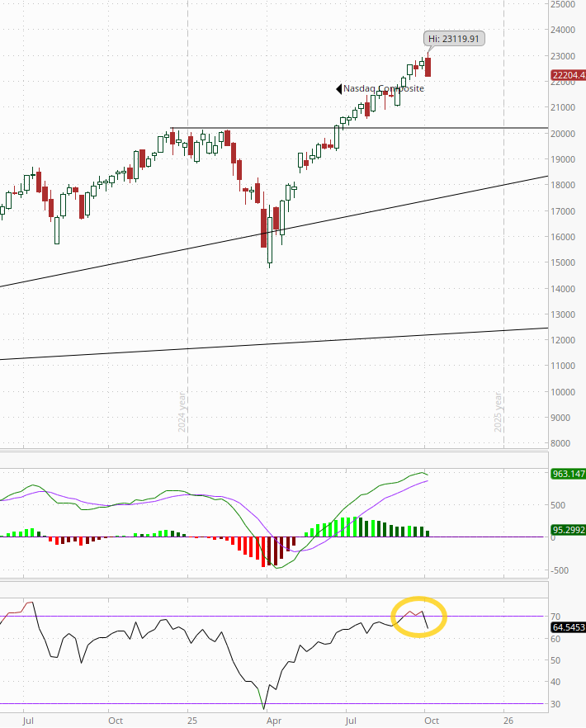Click the 95.2992 histogram value tag
Screen dimensions: 586x728
569,530
